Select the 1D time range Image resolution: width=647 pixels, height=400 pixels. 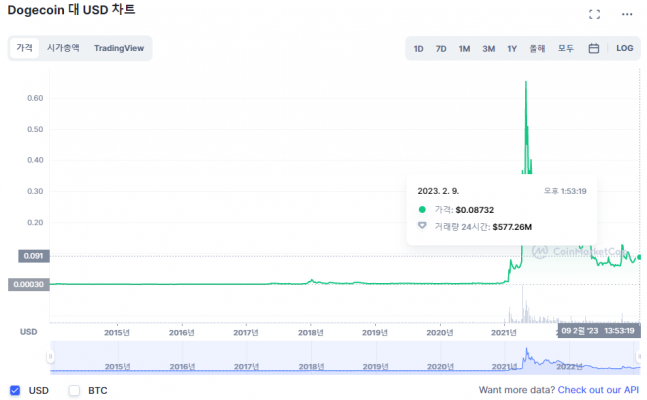(419, 48)
